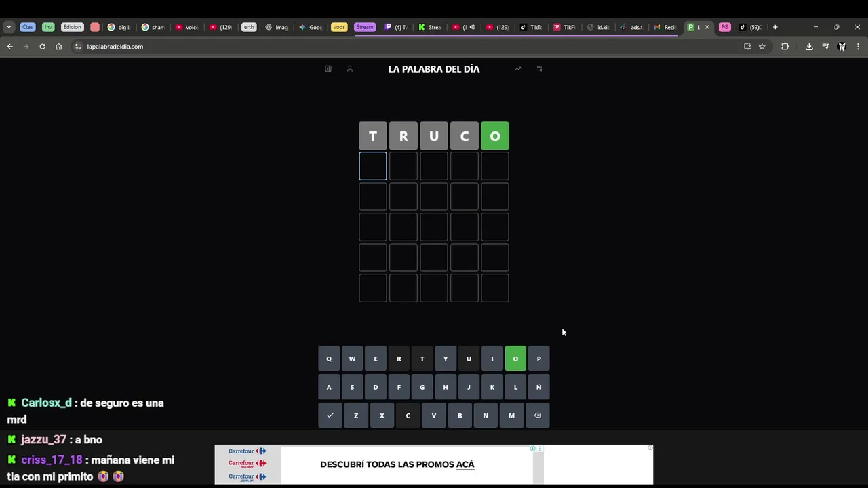Open the 'Ctas' tab group
The image size is (868, 488).
tap(27, 27)
